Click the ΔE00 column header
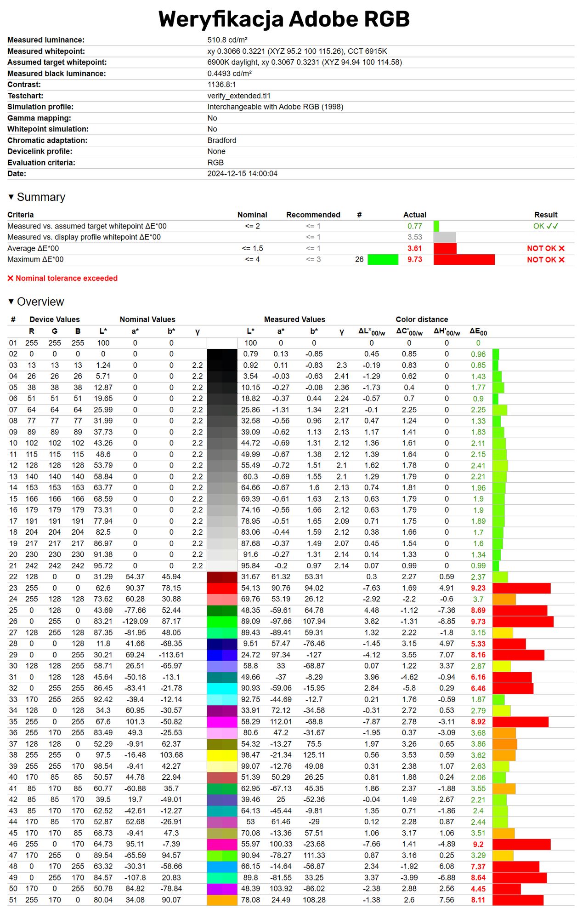This screenshot has width=588, height=908. point(478,331)
